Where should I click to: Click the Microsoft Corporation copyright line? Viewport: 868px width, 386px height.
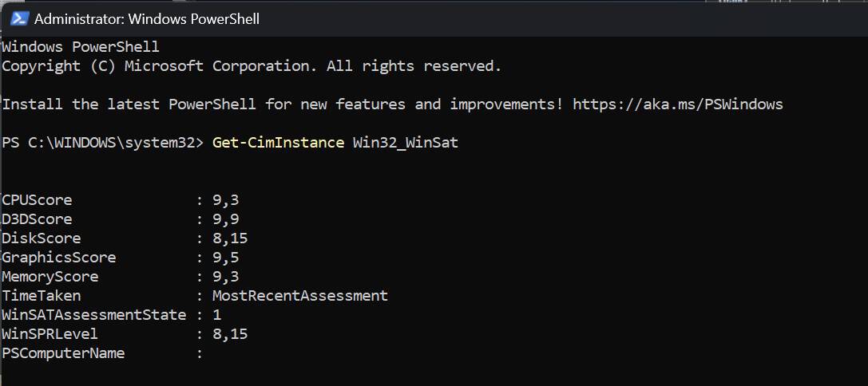coord(252,66)
